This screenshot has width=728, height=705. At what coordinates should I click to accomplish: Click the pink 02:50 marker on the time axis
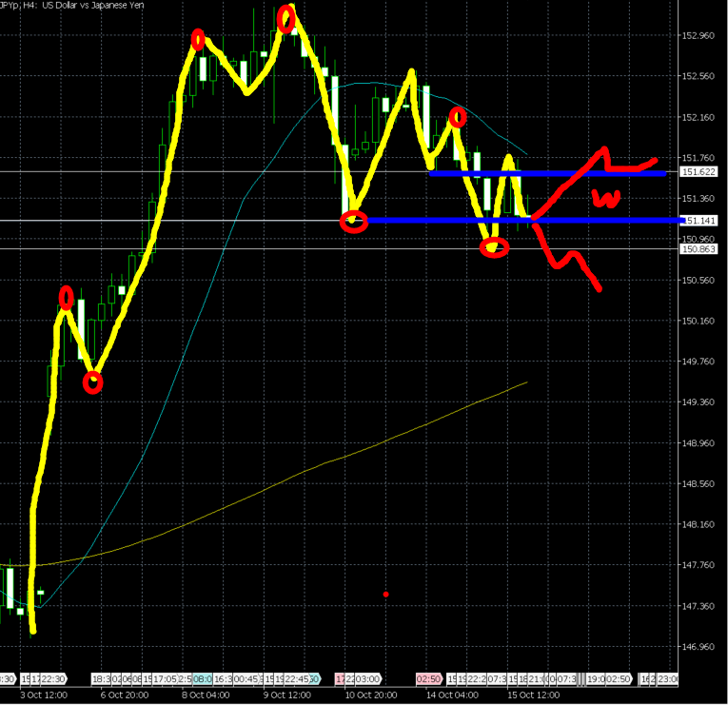(429, 680)
